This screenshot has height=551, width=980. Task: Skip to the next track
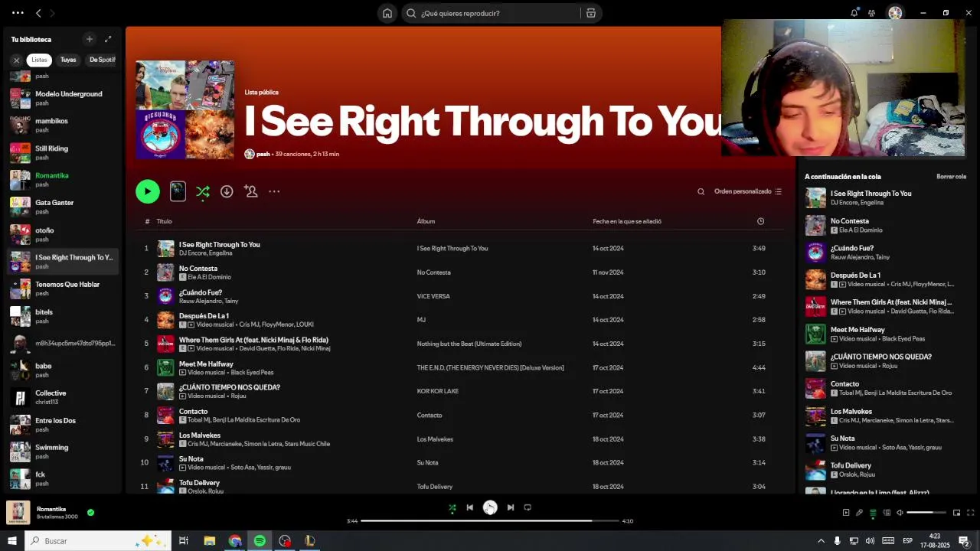coord(511,507)
